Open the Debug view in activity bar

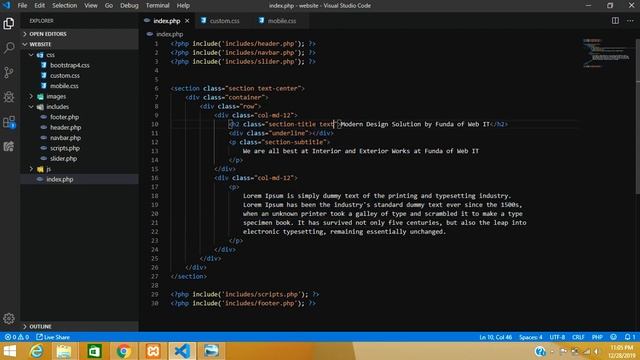point(9,97)
